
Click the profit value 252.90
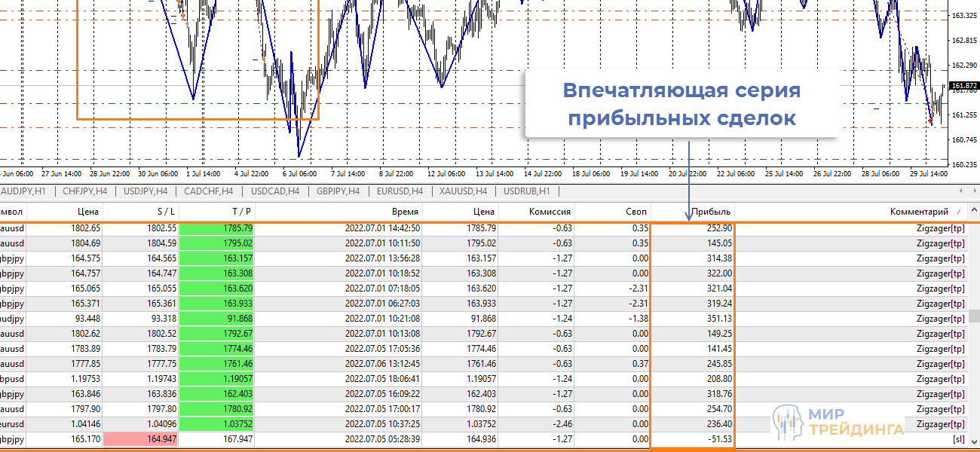718,228
